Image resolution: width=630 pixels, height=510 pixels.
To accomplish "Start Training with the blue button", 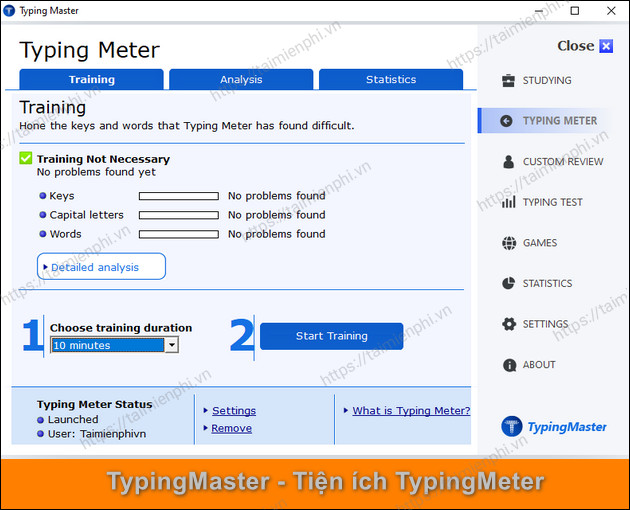I will [331, 336].
